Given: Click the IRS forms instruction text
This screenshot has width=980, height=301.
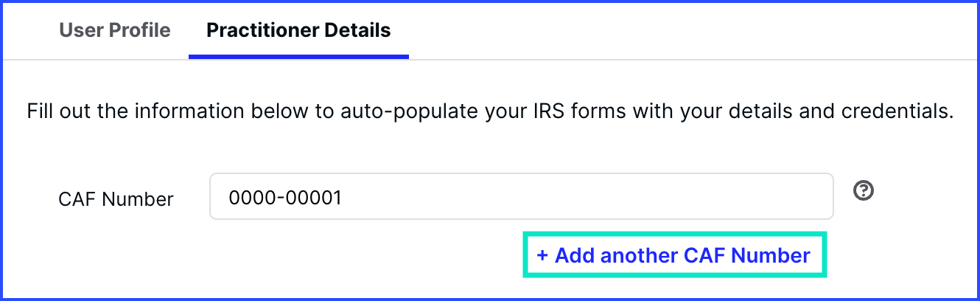Looking at the screenshot, I should click(x=491, y=112).
